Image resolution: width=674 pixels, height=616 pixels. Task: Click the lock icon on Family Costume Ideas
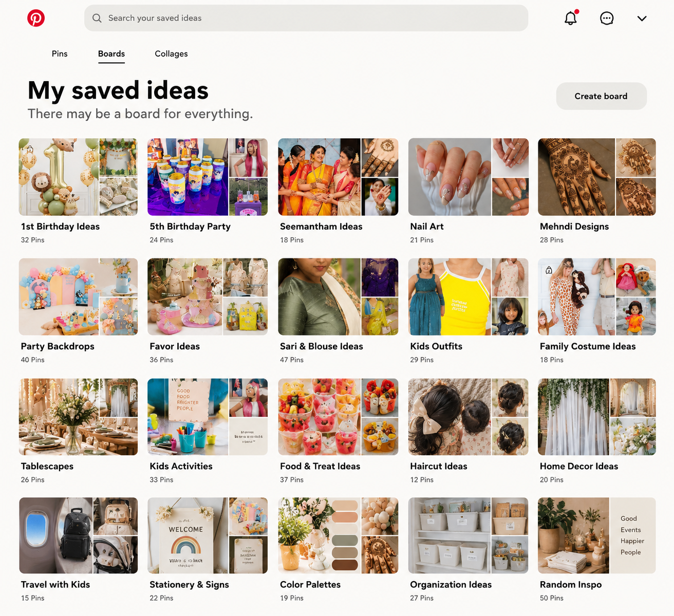click(549, 270)
